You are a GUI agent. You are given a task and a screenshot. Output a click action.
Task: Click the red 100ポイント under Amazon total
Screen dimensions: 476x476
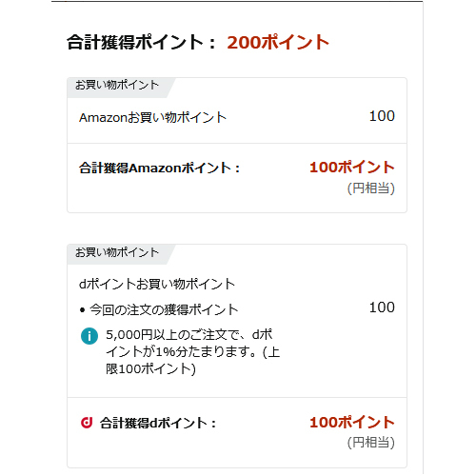(x=352, y=168)
